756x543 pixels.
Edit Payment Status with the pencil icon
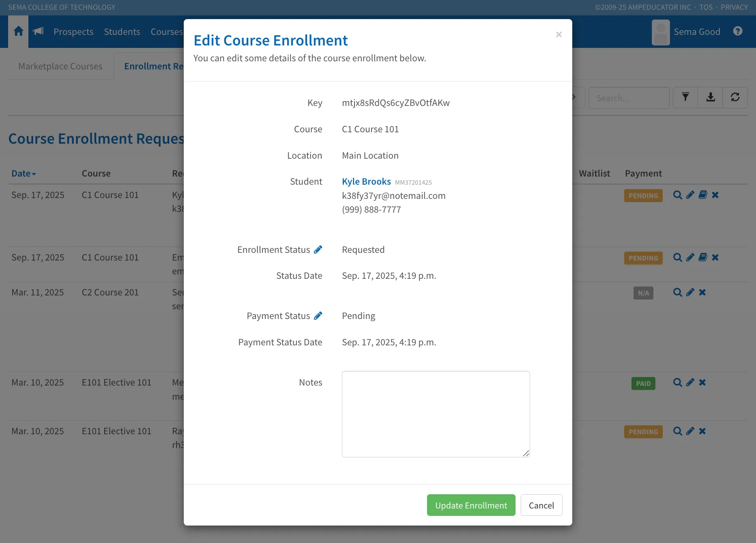click(318, 316)
